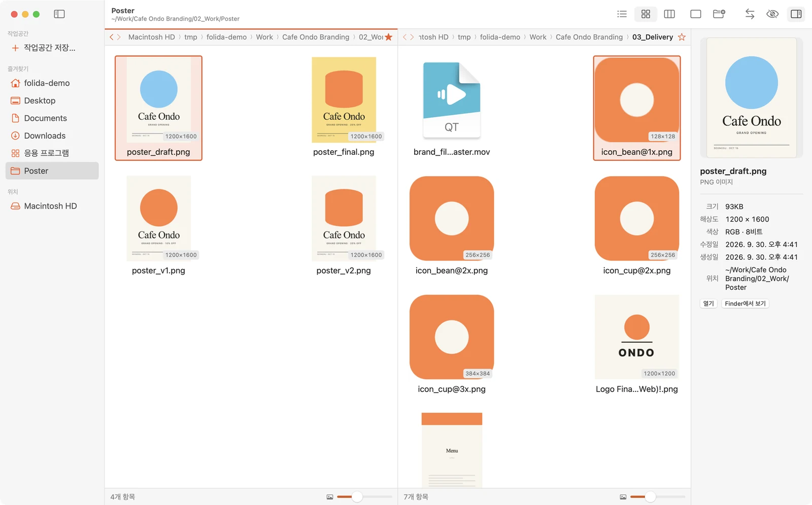Click left pane small thumbnail size icon
This screenshot has width=812, height=505.
coord(330,497)
